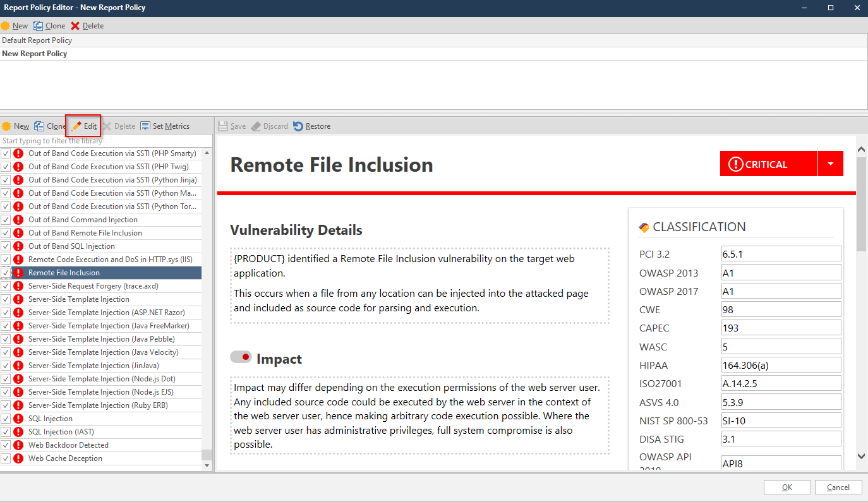Viewport: 868px width, 502px height.
Task: Select Remote Code Execution and DoS in HTTP.sys (IIS)
Action: pos(100,260)
